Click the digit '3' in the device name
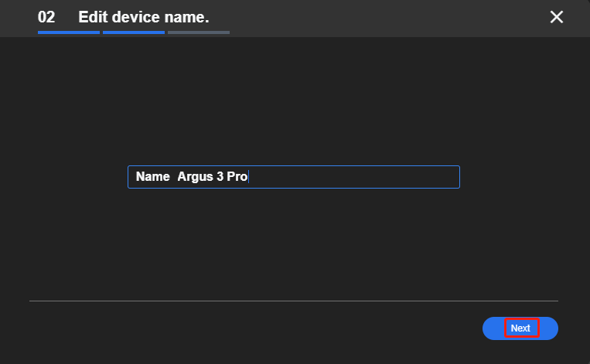This screenshot has width=590, height=364. click(x=220, y=176)
